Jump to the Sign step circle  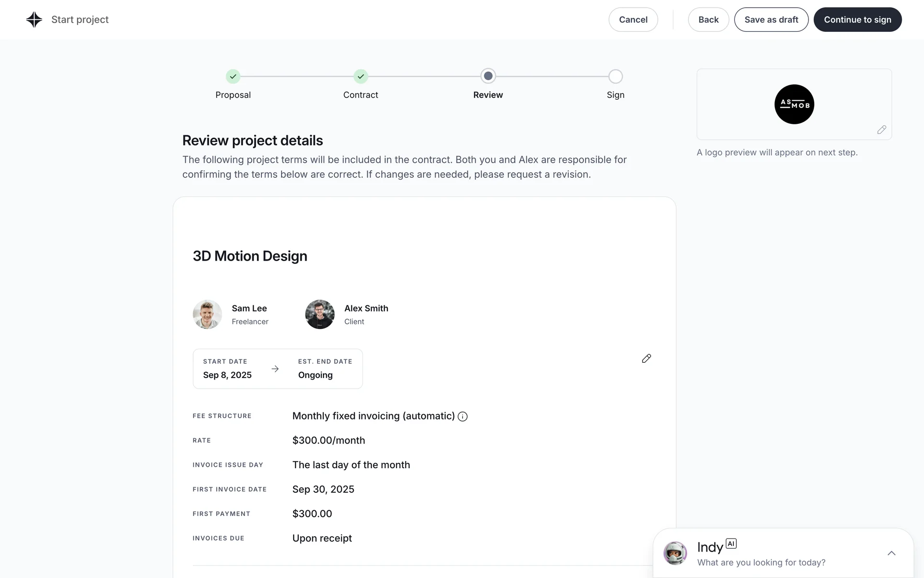615,77
